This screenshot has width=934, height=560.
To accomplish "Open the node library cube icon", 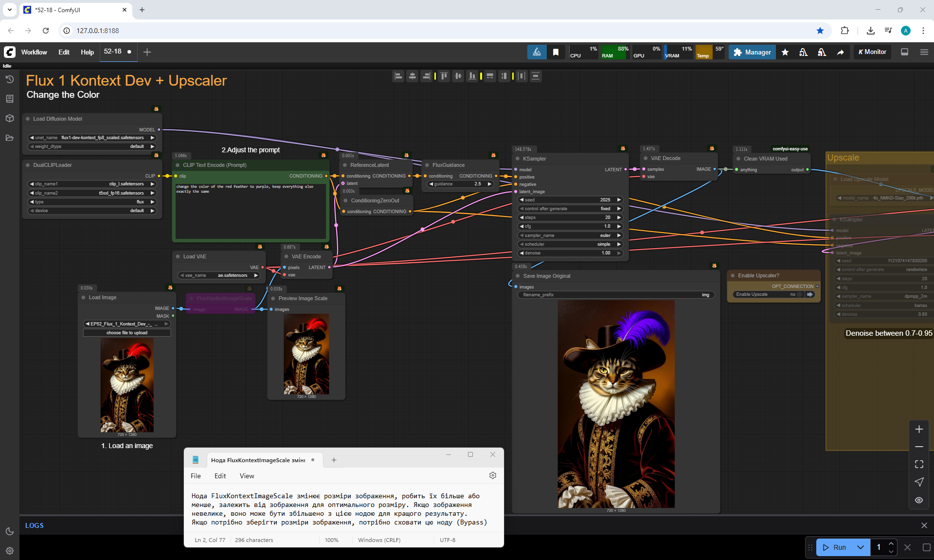I will [10, 118].
